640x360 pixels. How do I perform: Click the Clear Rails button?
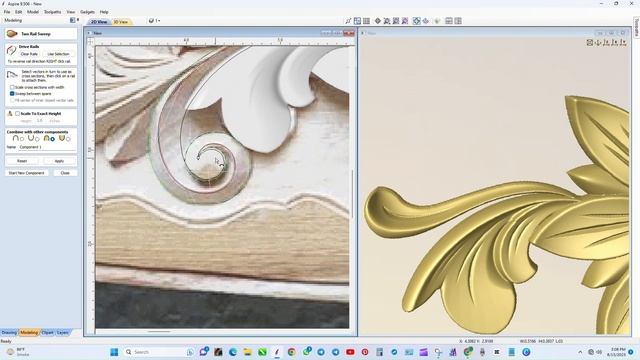tap(29, 54)
